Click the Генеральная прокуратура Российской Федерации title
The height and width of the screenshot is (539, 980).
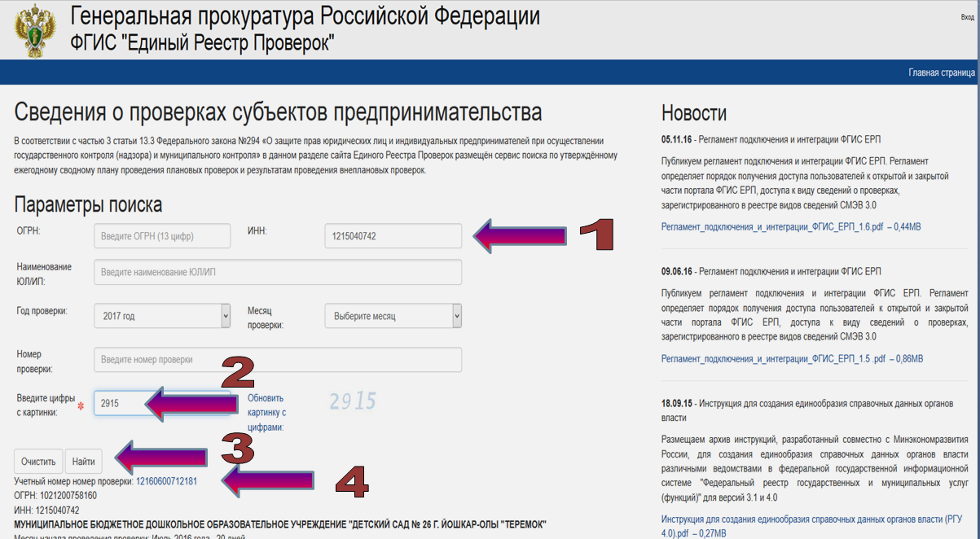pyautogui.click(x=305, y=16)
